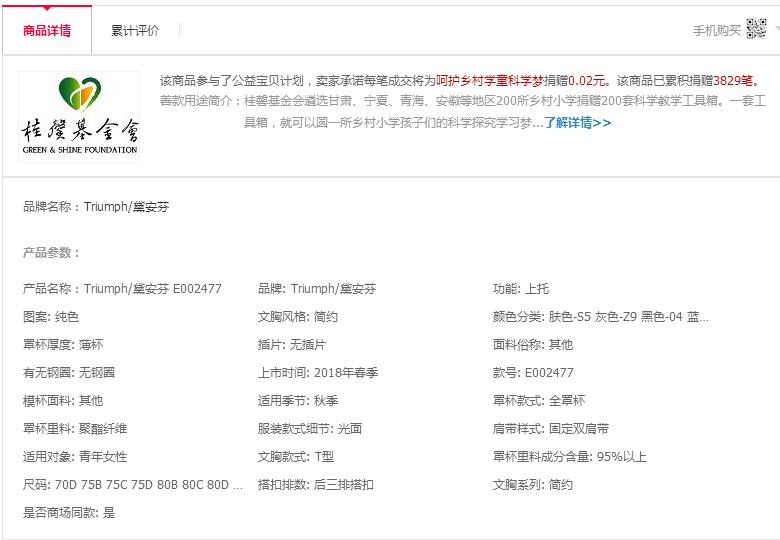The image size is (780, 540).
Task: Click the QR code icon next to 手机购买
Action: (x=756, y=28)
